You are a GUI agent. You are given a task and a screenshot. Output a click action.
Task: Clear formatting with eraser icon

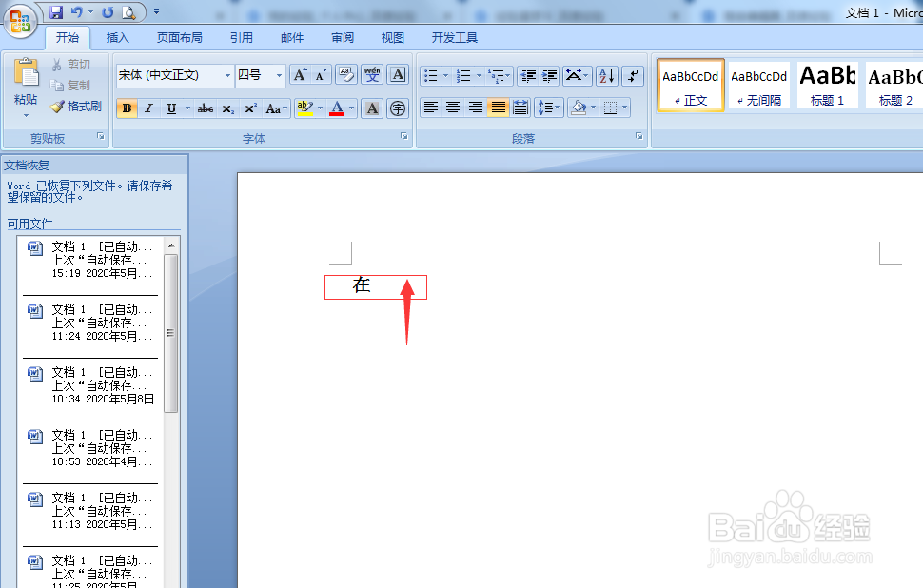(x=346, y=75)
